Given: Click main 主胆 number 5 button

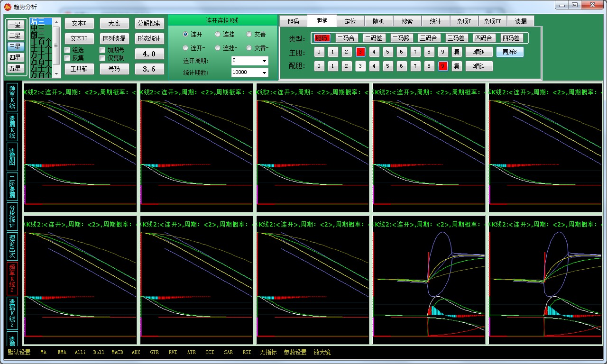Looking at the screenshot, I should (388, 52).
